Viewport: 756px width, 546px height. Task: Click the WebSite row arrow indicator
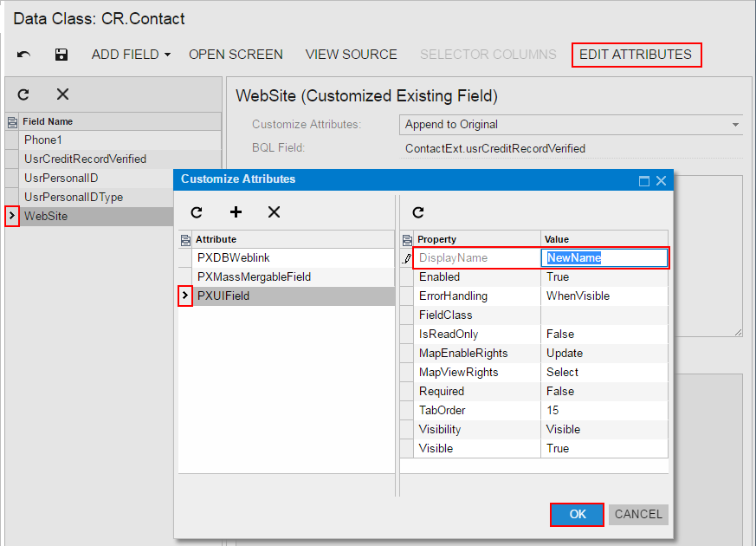11,216
